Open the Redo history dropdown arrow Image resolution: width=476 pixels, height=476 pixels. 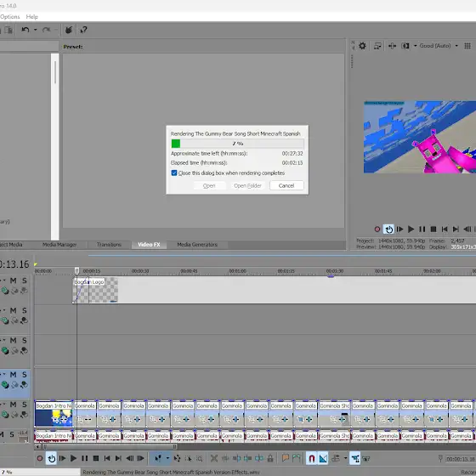point(56,30)
